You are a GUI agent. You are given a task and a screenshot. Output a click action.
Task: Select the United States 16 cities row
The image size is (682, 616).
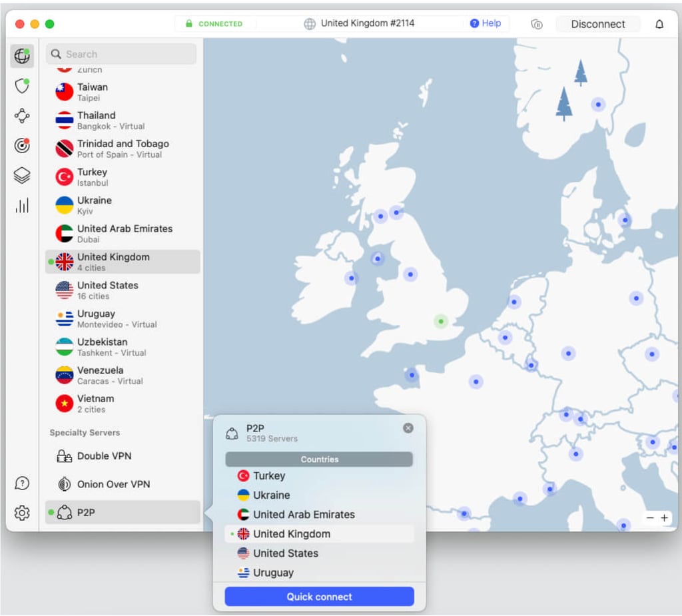pyautogui.click(x=123, y=290)
